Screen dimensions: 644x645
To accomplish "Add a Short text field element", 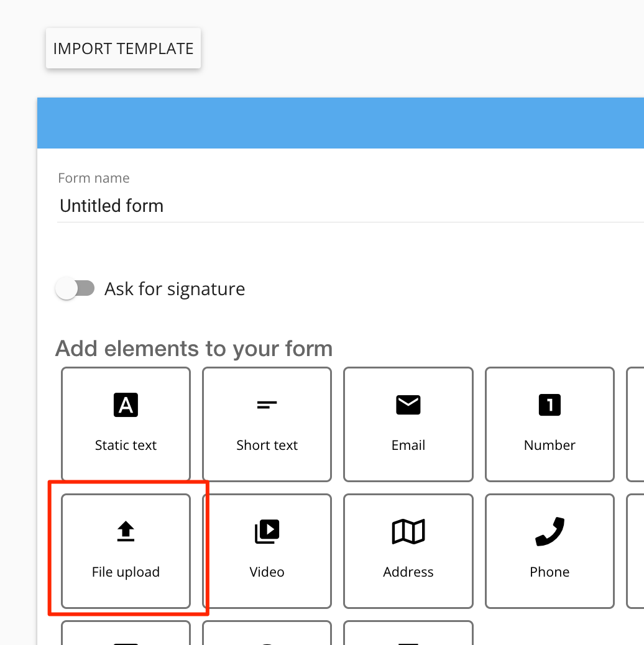I will 267,424.
